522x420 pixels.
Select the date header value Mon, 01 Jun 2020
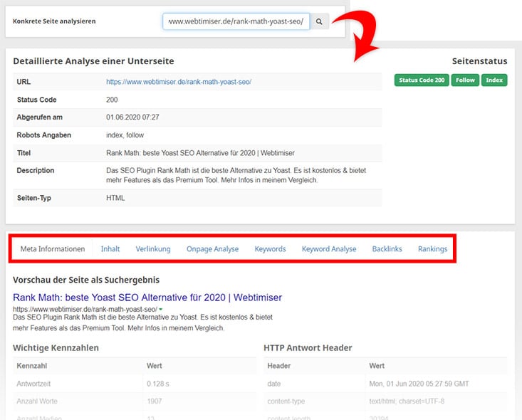click(x=419, y=384)
